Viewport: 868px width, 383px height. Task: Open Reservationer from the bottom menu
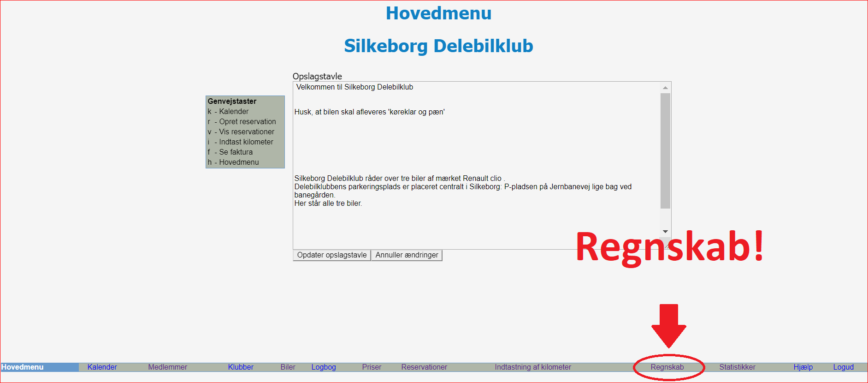(424, 367)
